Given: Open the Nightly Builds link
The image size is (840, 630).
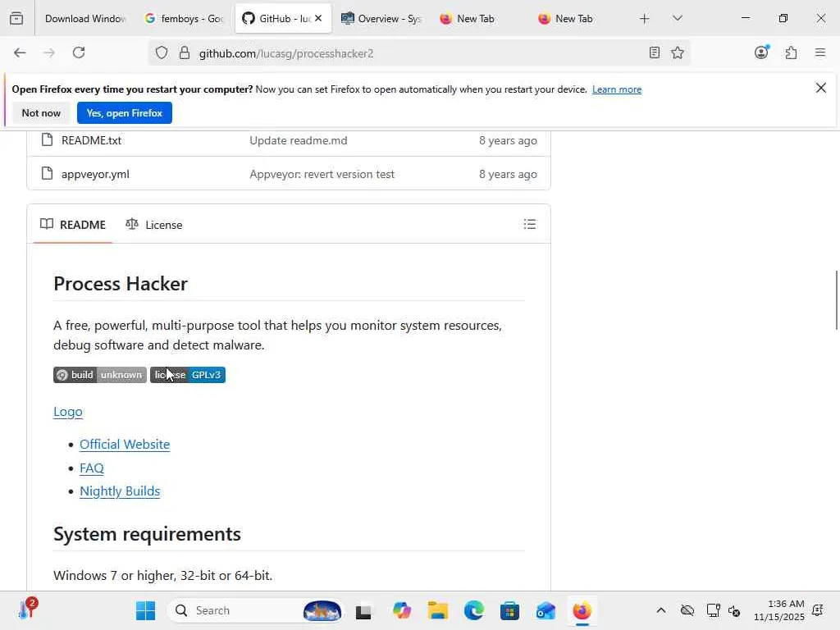Looking at the screenshot, I should pos(120,491).
